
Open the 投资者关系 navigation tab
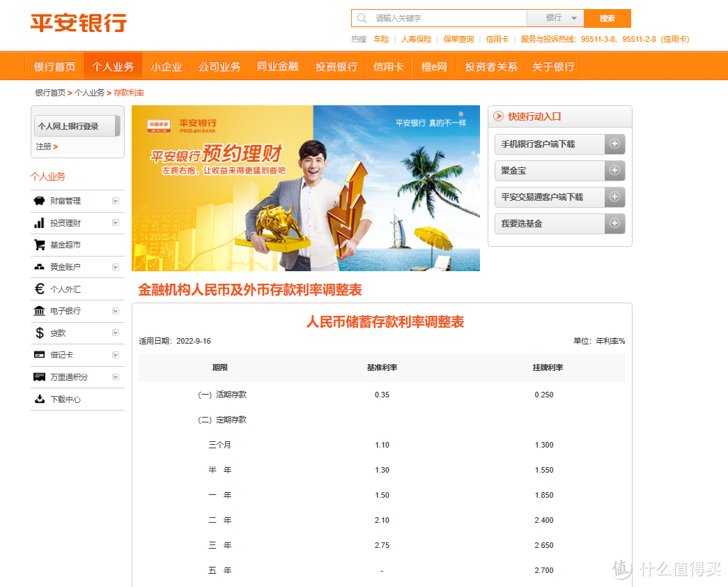(x=490, y=66)
